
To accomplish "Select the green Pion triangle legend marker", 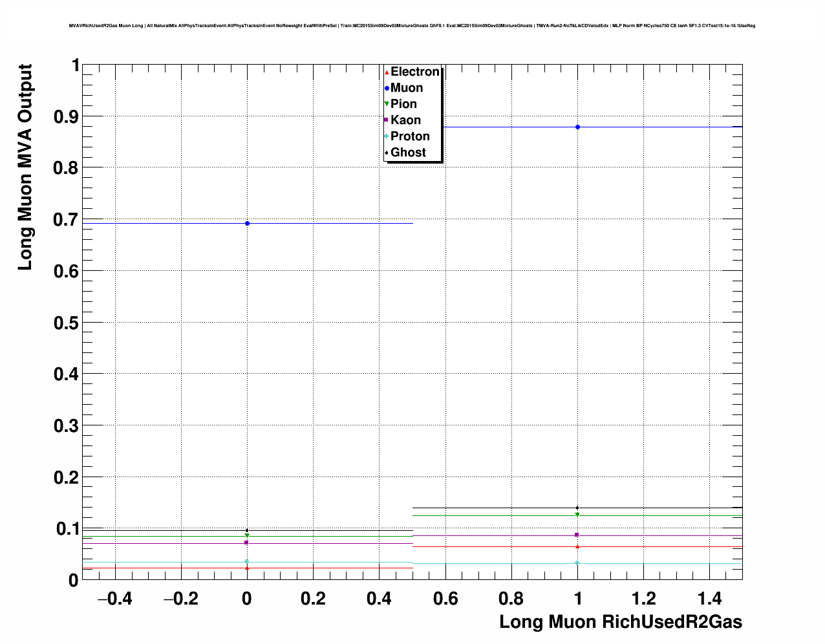I will (x=387, y=104).
